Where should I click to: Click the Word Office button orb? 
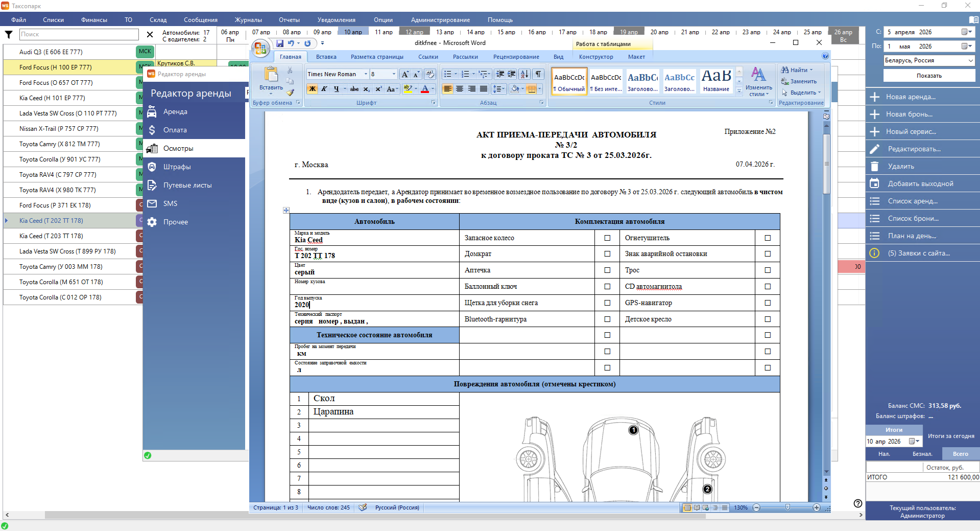coord(260,49)
